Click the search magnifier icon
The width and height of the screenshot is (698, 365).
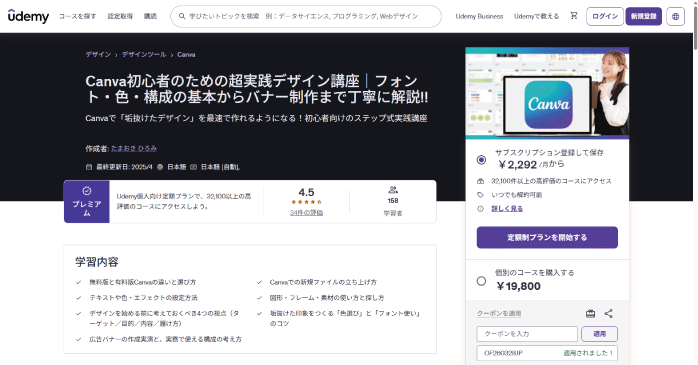point(182,16)
